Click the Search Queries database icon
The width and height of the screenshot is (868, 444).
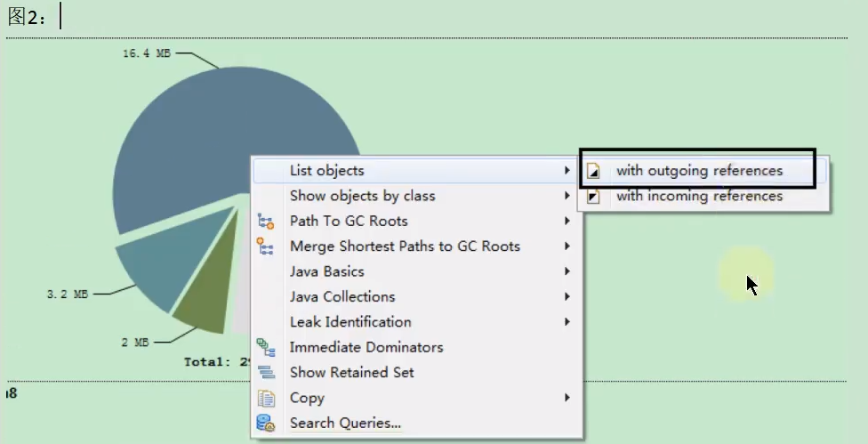click(266, 423)
